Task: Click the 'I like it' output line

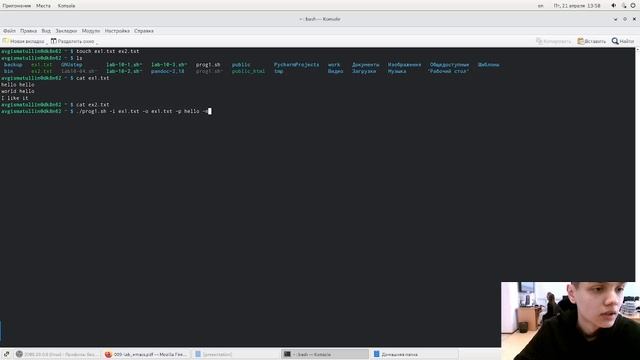Action: coord(15,98)
